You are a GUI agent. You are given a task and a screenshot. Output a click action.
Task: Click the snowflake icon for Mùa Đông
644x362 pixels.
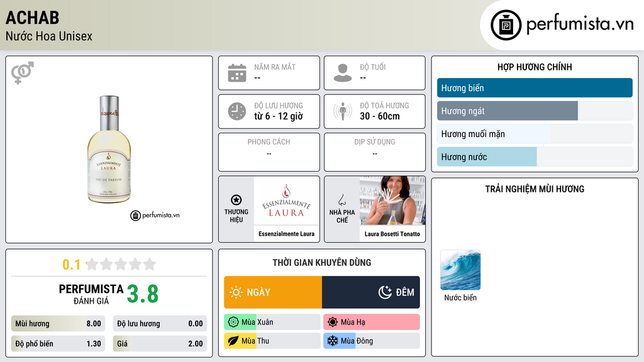(333, 341)
